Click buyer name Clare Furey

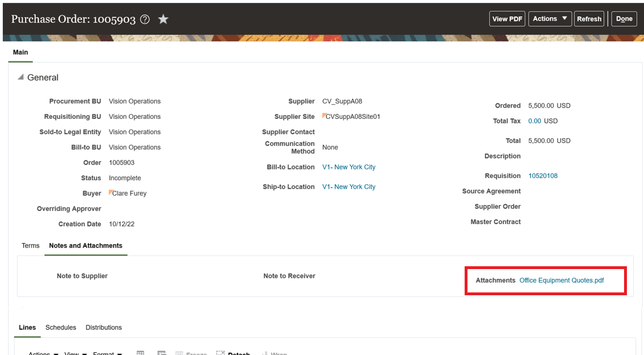[129, 193]
